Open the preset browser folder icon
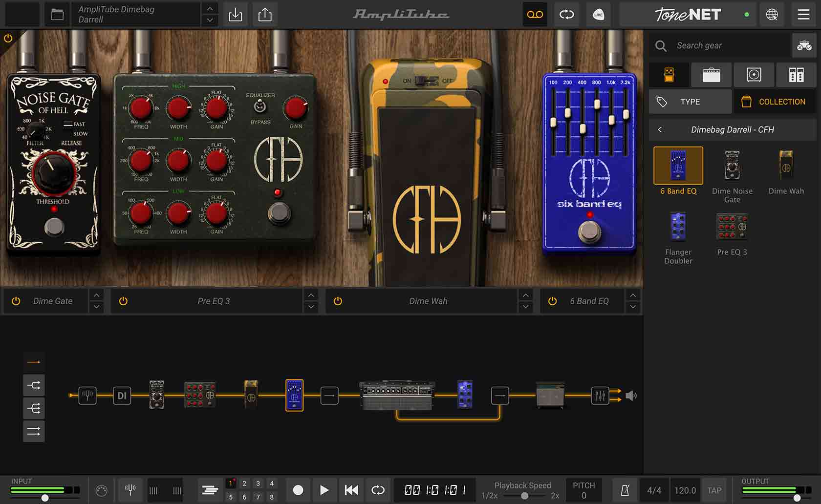Viewport: 821px width, 504px height. click(x=57, y=15)
